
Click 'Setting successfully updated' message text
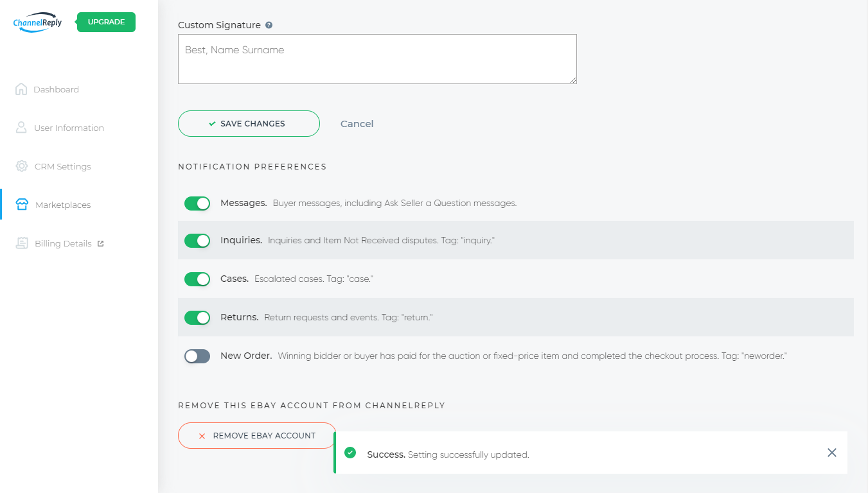468,454
